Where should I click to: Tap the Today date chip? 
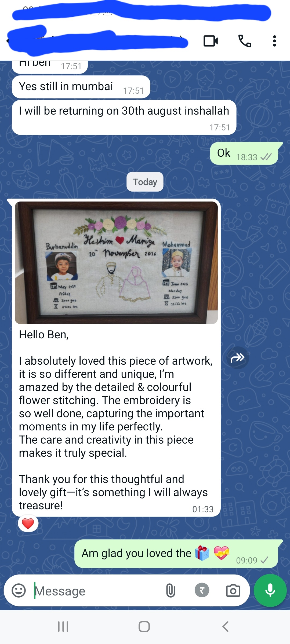(145, 182)
